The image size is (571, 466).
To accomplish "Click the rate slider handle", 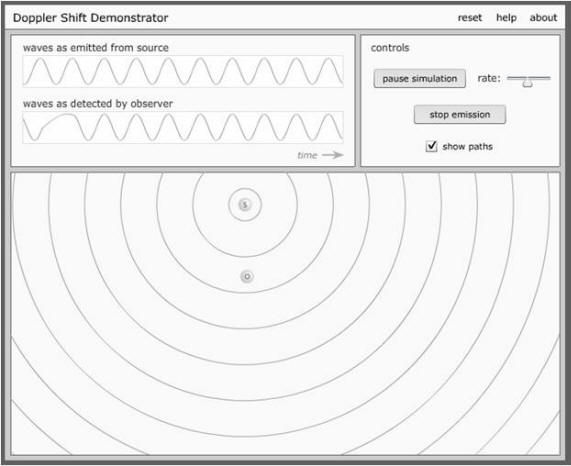I will point(527,83).
